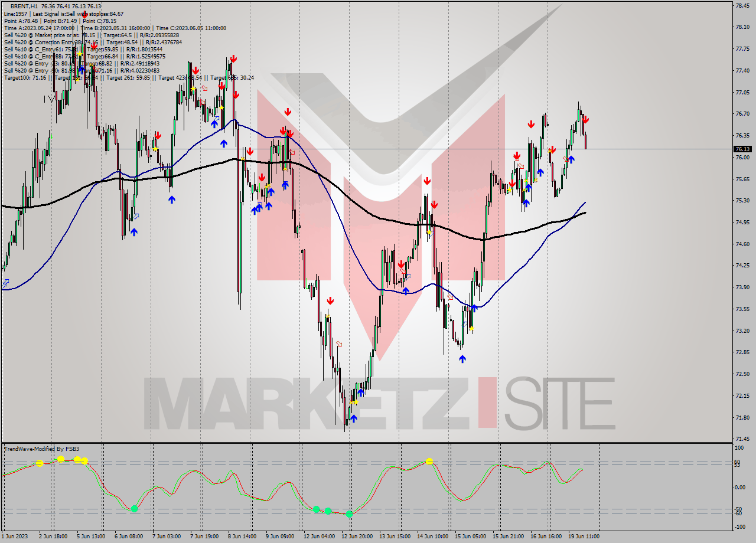756x543 pixels.
Task: Click the 'TrendWave-Modified By FSB3' indicator label
Action: pyautogui.click(x=41, y=449)
